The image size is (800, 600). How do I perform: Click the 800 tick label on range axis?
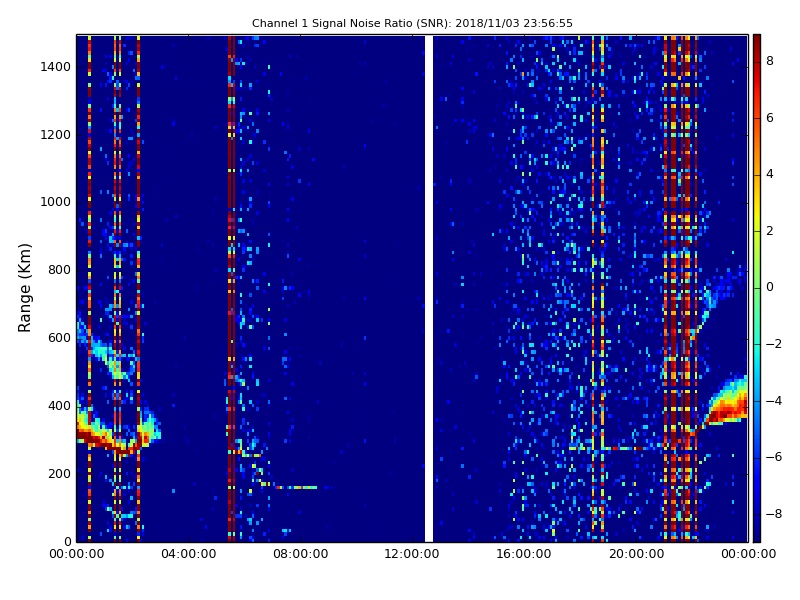pos(60,270)
